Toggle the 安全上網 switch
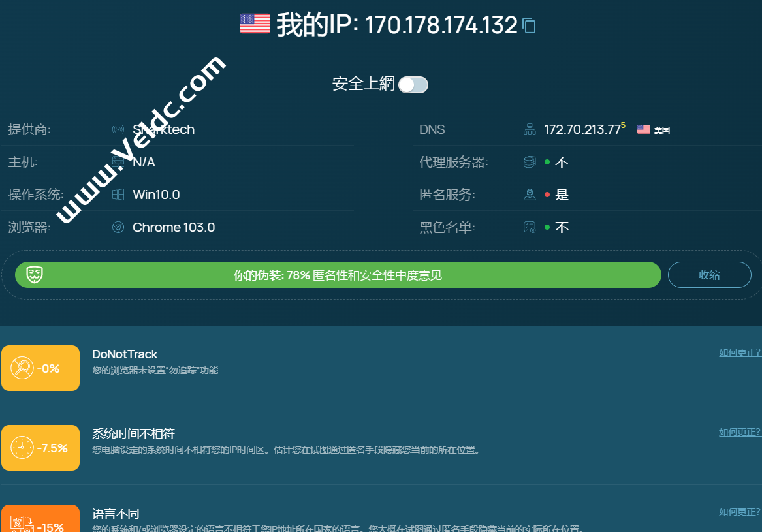 tap(413, 85)
